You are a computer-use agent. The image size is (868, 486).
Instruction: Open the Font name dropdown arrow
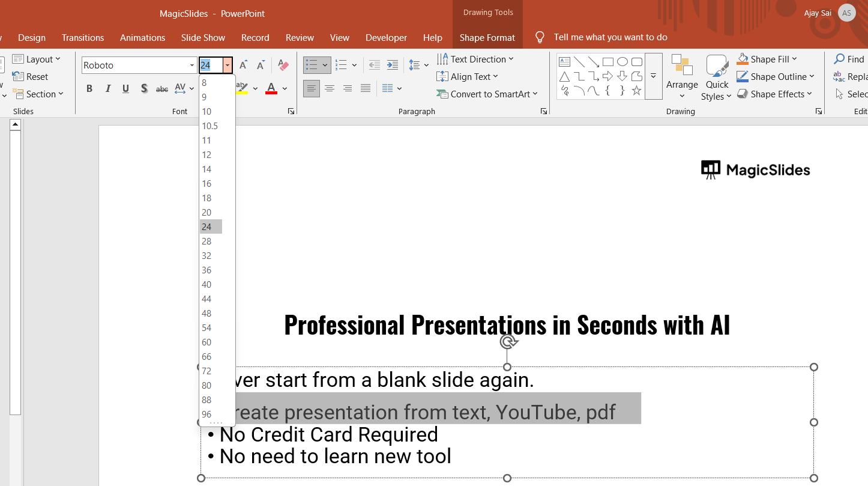coord(192,65)
